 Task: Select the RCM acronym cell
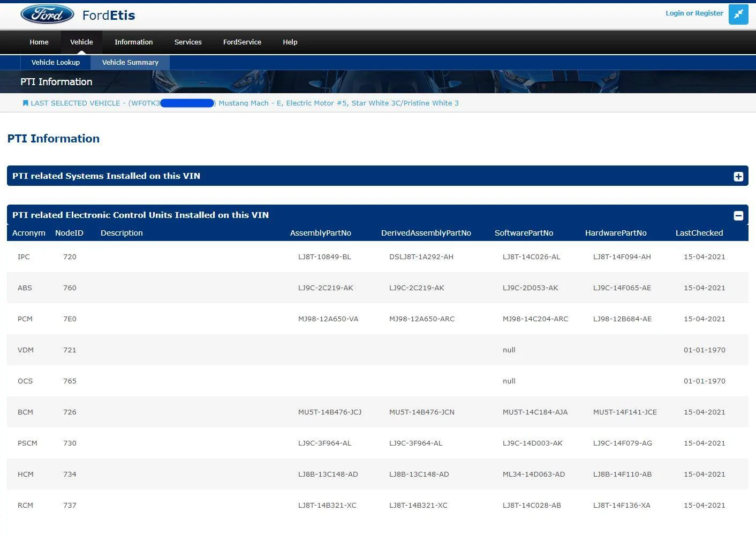[25, 505]
